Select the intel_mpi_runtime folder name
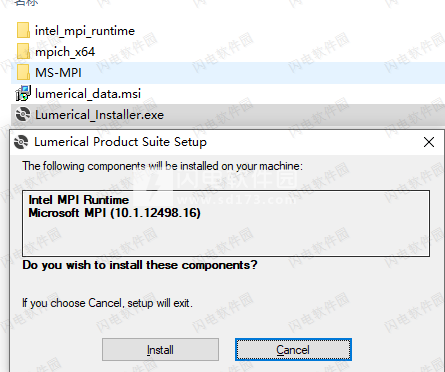Image resolution: width=445 pixels, height=372 pixels. [x=85, y=31]
